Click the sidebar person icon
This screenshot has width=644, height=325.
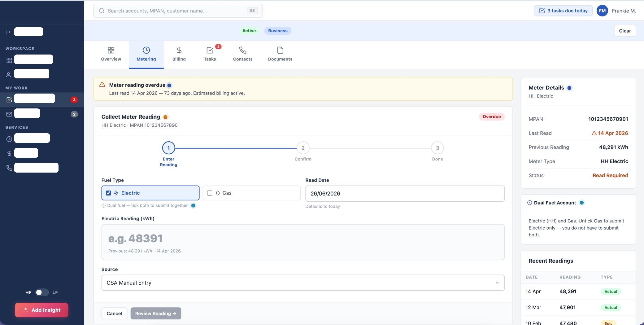(9, 75)
